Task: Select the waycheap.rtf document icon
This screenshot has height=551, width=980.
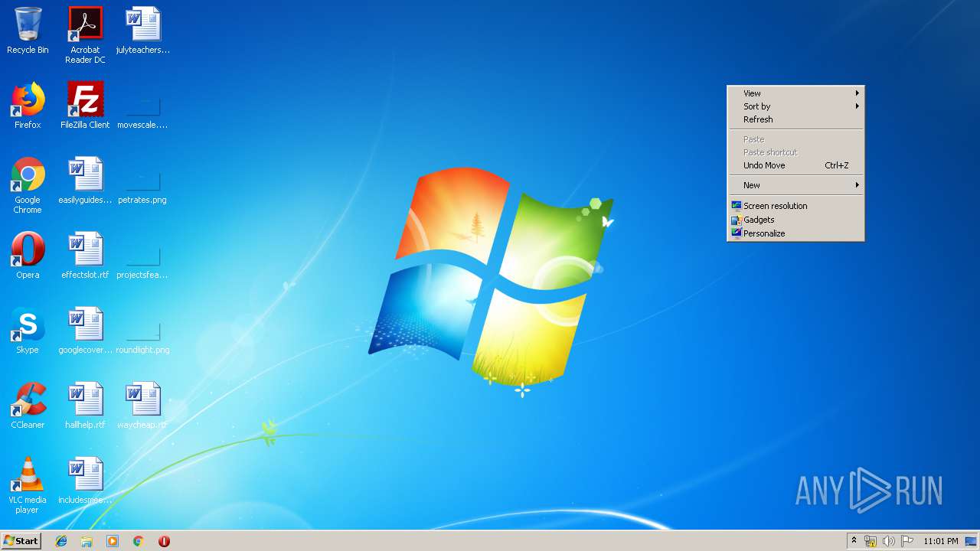Action: click(142, 406)
